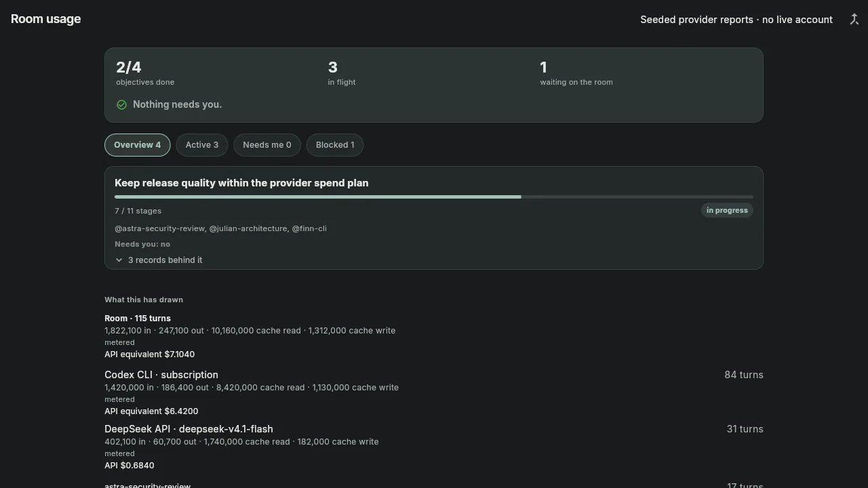Viewport: 868px width, 488px height.
Task: Click the DeepSeek API · deepseek-v4.1-flash row title
Action: click(189, 429)
